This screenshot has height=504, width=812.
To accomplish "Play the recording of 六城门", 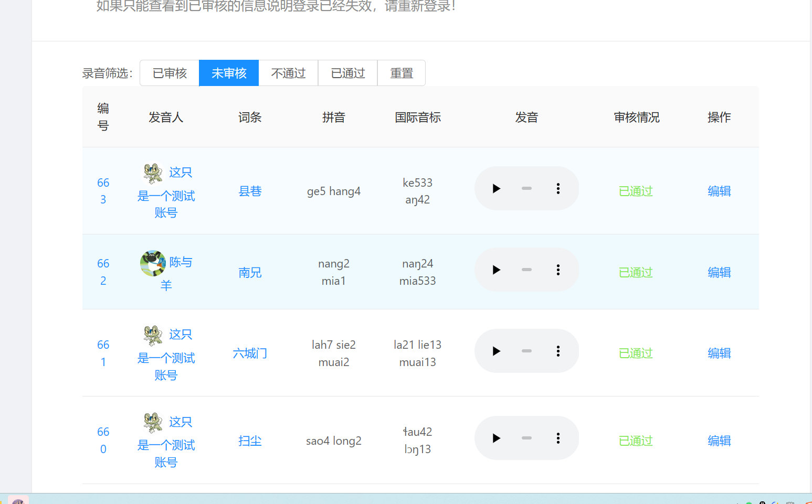I will [496, 351].
